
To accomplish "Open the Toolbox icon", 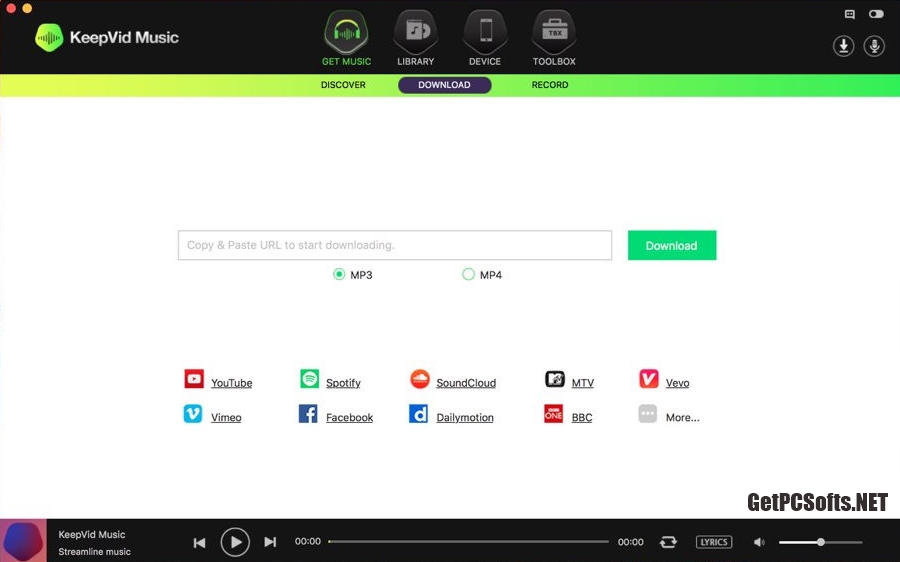I will tap(554, 32).
